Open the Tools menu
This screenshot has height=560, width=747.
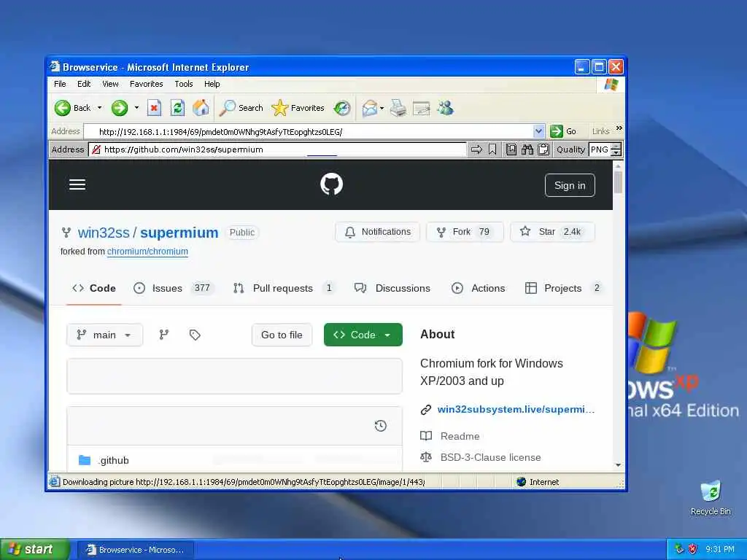tap(183, 84)
